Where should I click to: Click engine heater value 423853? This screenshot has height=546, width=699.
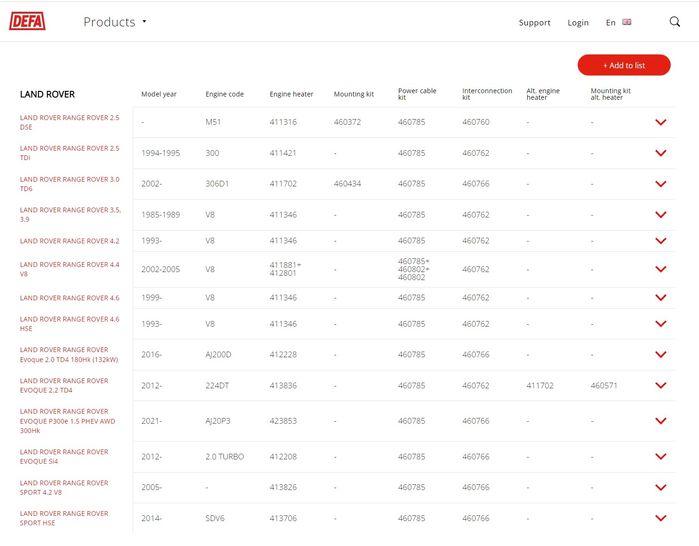coord(283,421)
